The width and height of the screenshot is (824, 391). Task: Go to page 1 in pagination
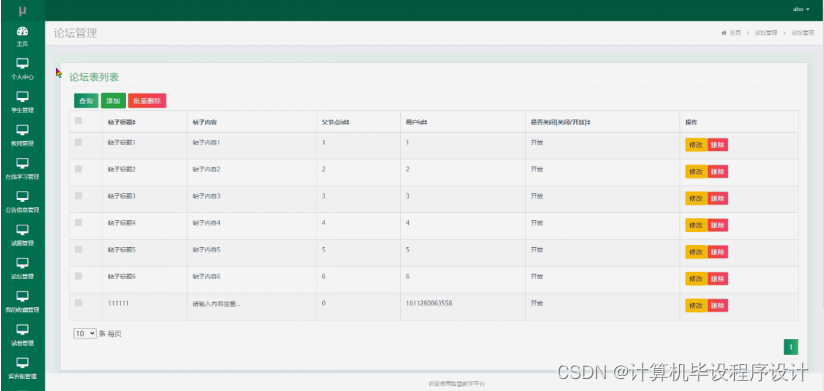pyautogui.click(x=791, y=347)
